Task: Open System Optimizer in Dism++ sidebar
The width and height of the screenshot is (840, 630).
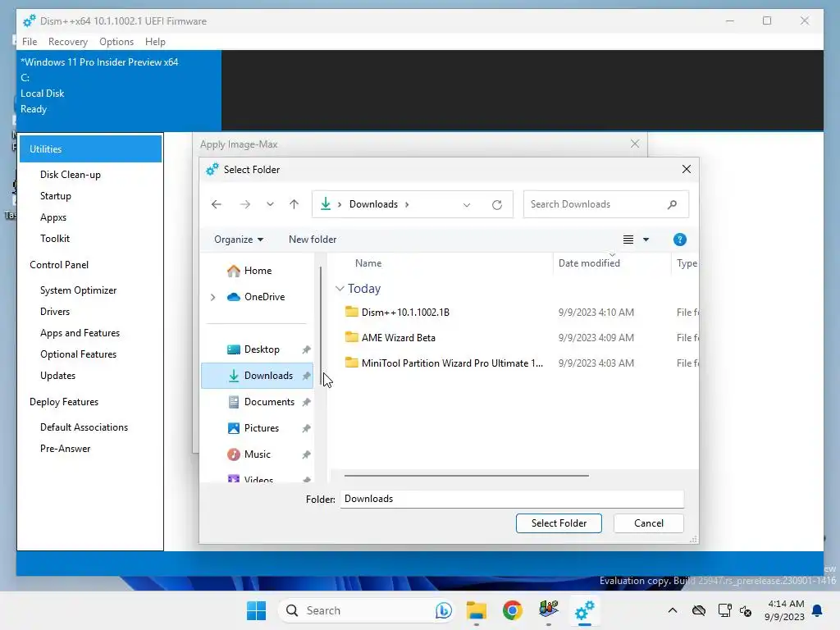Action: 78,290
